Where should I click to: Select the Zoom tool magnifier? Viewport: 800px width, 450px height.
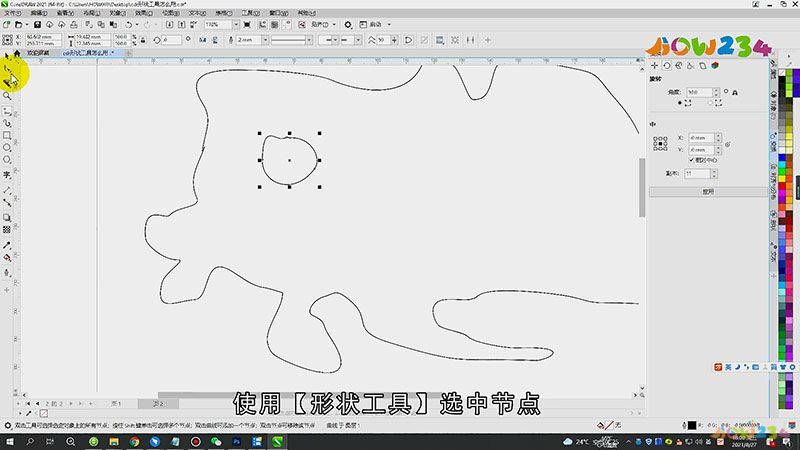tap(7, 96)
